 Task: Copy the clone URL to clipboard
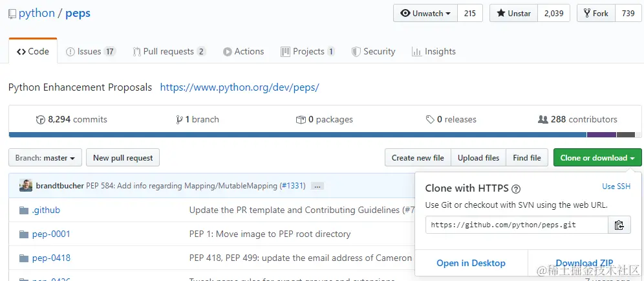tap(619, 225)
